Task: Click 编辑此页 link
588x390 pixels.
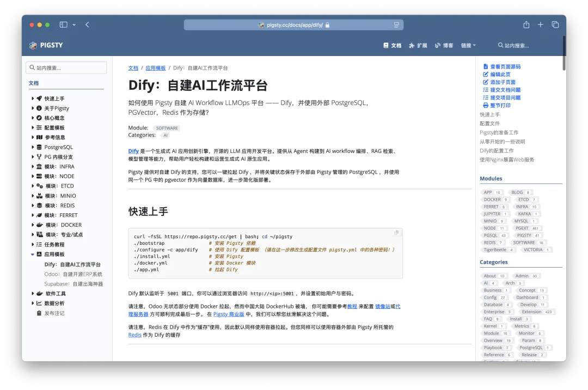Action: click(x=497, y=75)
